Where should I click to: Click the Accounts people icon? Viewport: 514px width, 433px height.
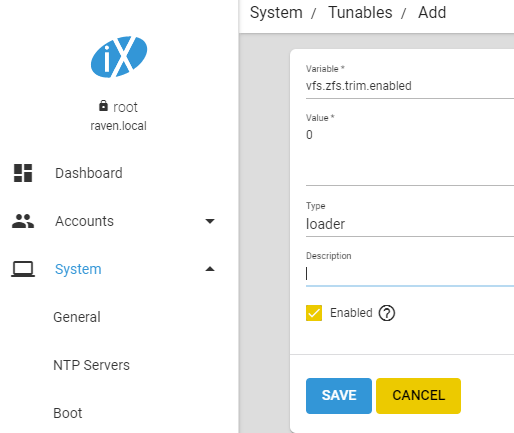pyautogui.click(x=23, y=221)
